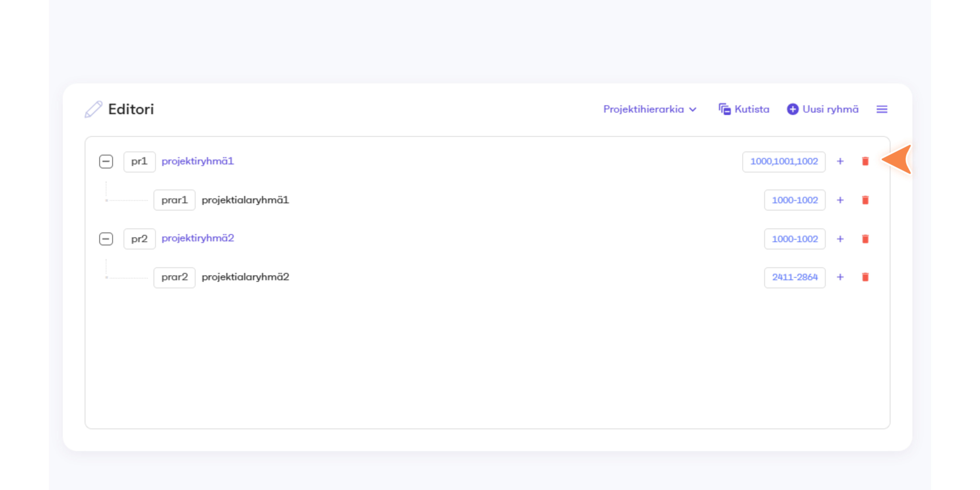Viewport: 980px width, 490px height.
Task: Click the 1000-1002 range of projektiryhmä2
Action: pos(795,239)
